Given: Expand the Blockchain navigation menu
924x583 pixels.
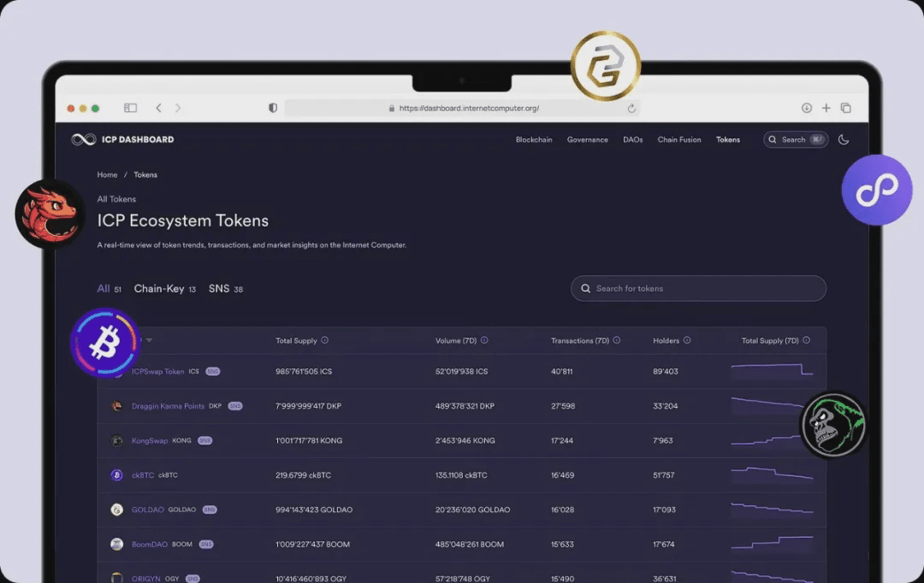Looking at the screenshot, I should click(x=534, y=139).
